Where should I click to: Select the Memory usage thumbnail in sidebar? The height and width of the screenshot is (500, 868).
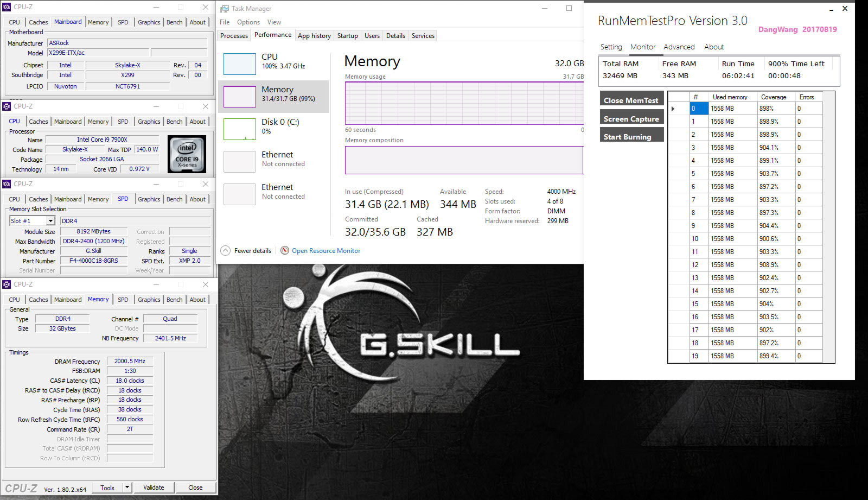tap(240, 96)
